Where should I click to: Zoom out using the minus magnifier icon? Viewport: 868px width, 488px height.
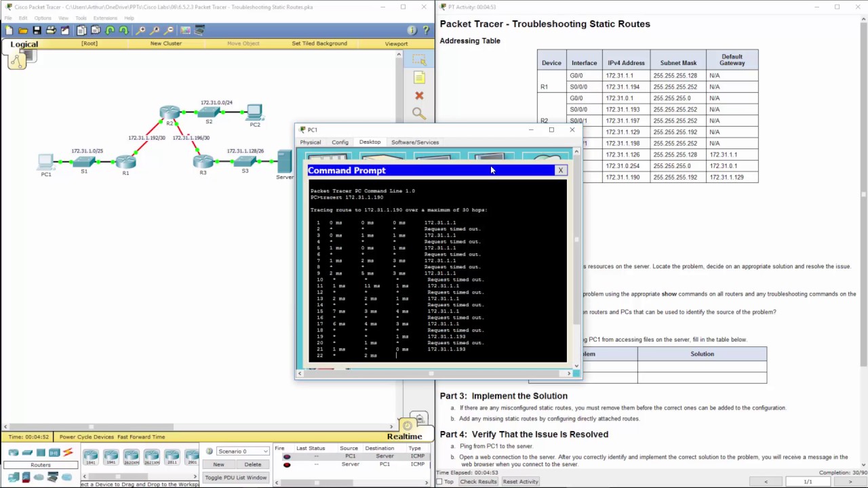(x=169, y=30)
